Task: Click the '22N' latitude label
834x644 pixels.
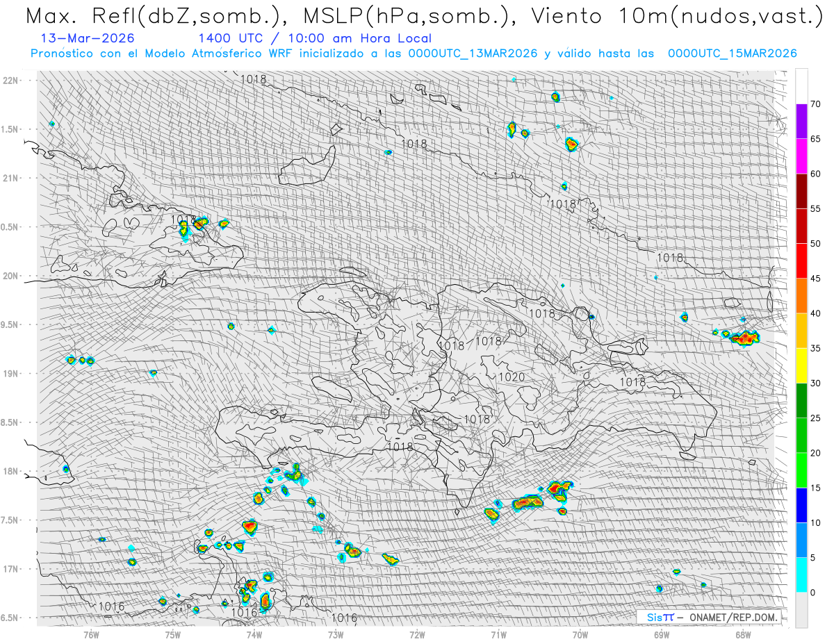Action: (x=12, y=81)
